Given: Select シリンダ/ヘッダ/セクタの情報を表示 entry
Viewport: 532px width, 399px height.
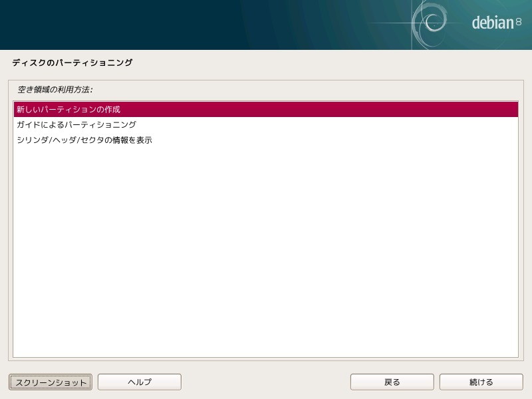Looking at the screenshot, I should point(265,140).
